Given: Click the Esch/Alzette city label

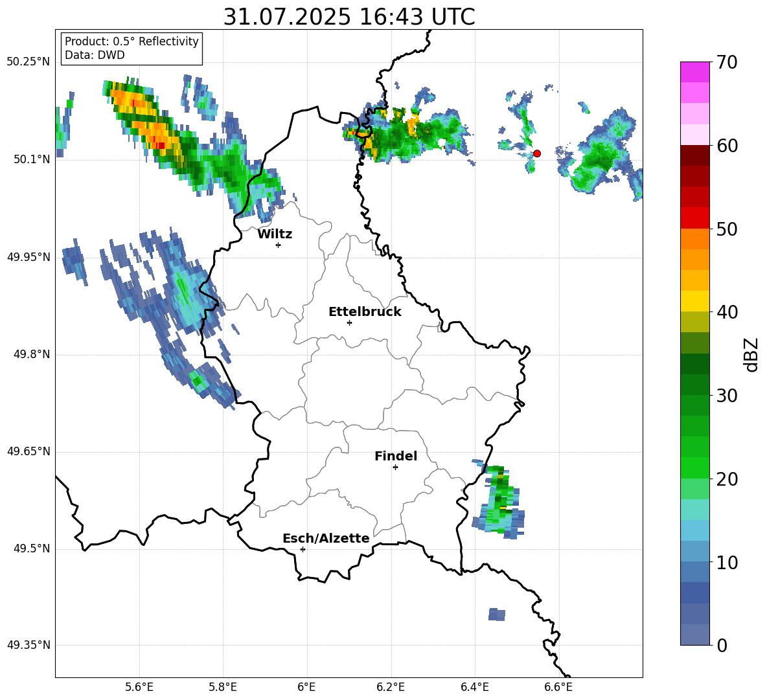Looking at the screenshot, I should click(326, 538).
